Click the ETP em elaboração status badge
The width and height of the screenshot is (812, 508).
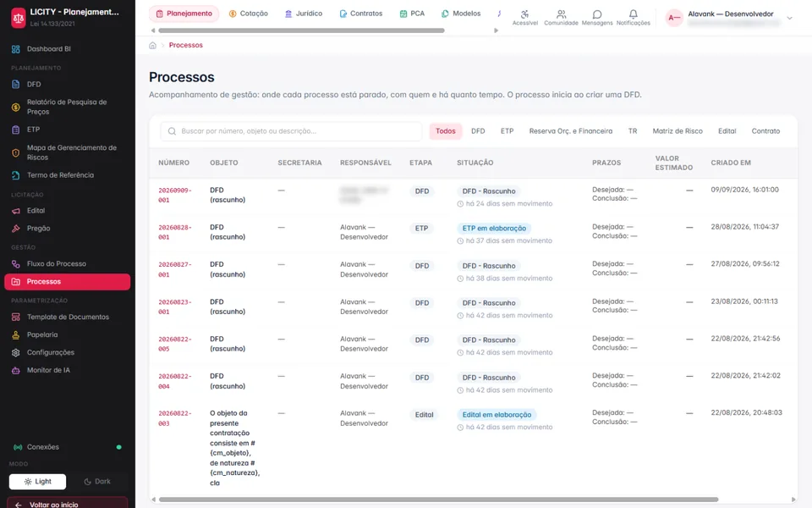pos(494,228)
